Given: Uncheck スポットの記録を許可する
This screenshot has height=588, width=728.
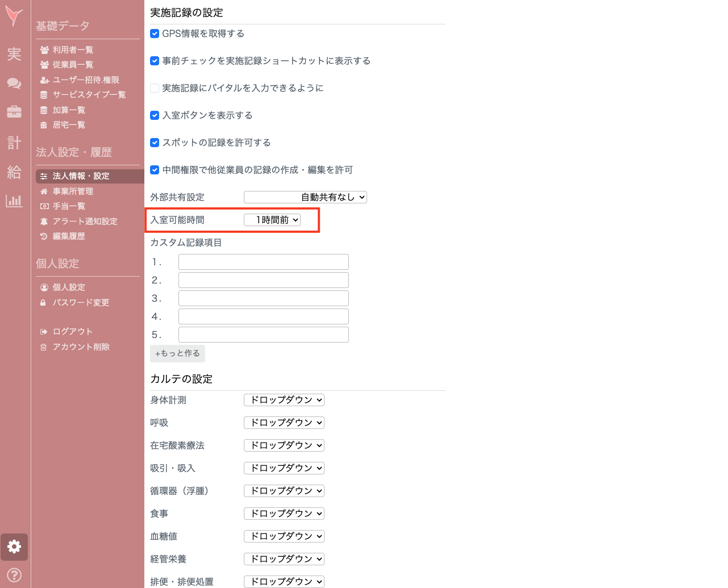Looking at the screenshot, I should (154, 143).
